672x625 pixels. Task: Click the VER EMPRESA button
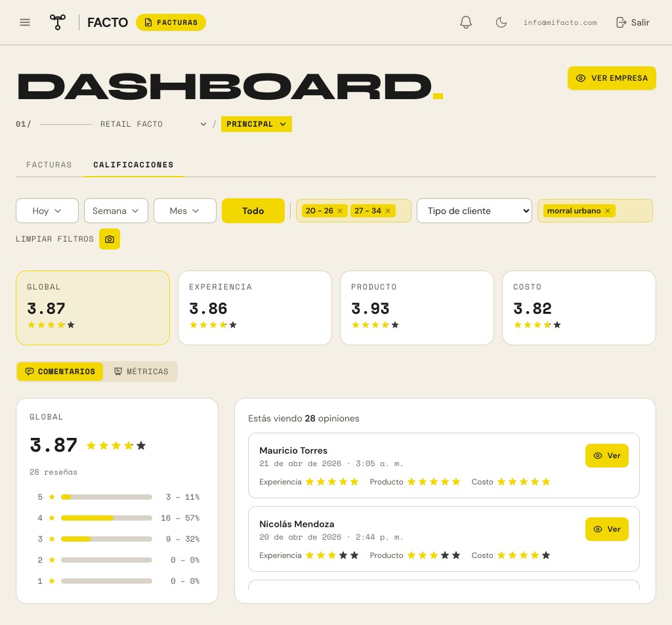coord(612,78)
